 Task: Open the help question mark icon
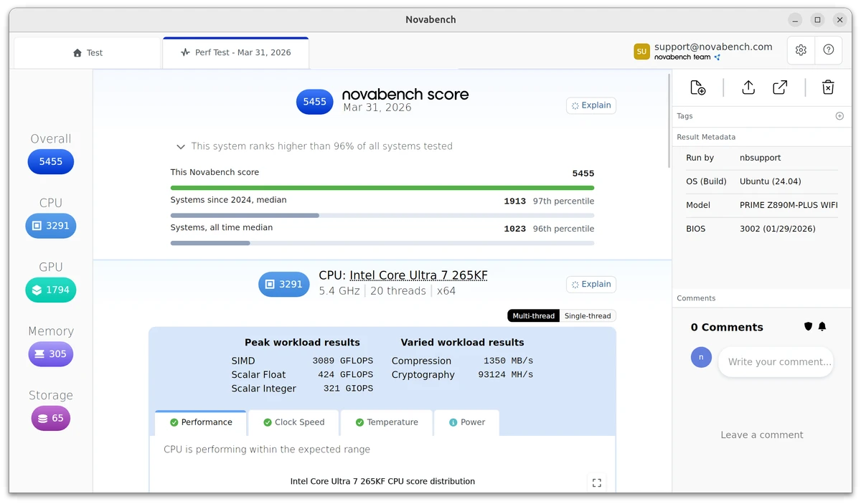click(829, 49)
